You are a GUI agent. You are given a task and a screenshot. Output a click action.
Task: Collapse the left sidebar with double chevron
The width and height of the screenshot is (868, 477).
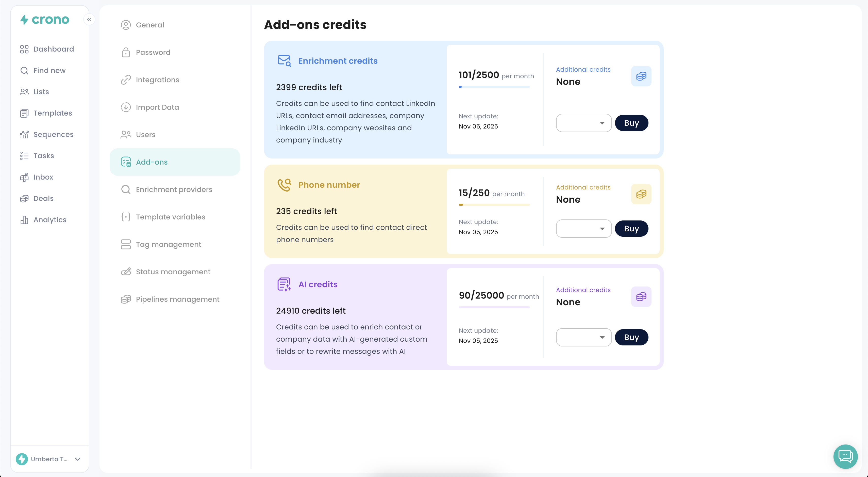coord(89,19)
